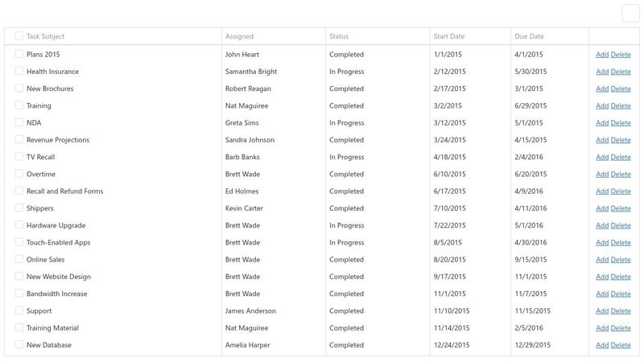This screenshot has height=362, width=644.
Task: Sort by the Assigned column header
Action: 239,36
